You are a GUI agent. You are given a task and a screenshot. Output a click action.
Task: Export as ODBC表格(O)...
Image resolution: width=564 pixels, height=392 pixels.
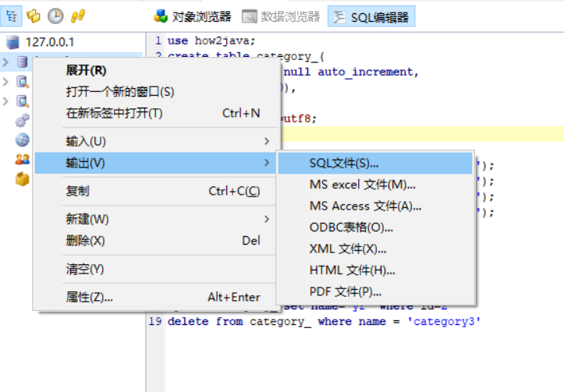click(375, 228)
